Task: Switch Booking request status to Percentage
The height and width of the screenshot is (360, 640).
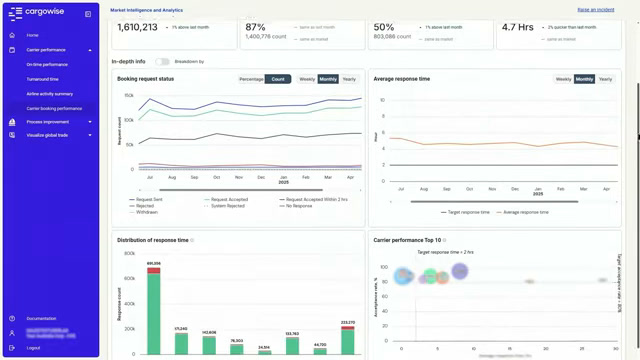Action: (x=251, y=79)
